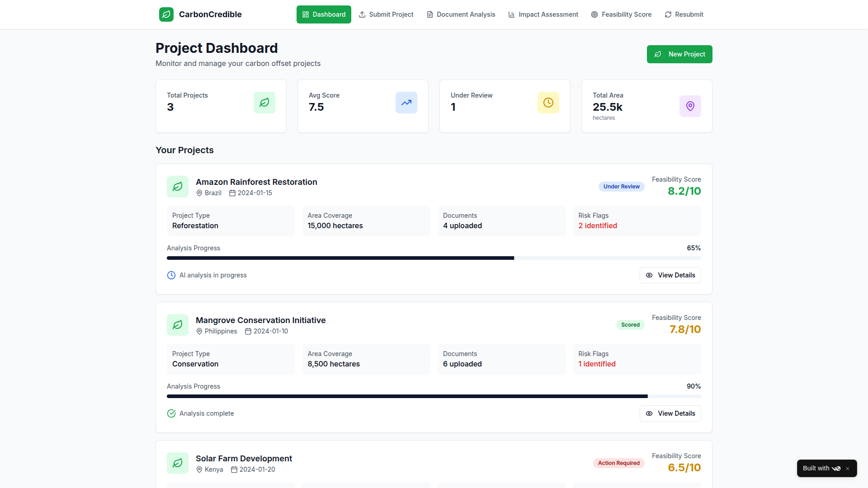
Task: Open the Dashboard tab
Action: coord(324,14)
